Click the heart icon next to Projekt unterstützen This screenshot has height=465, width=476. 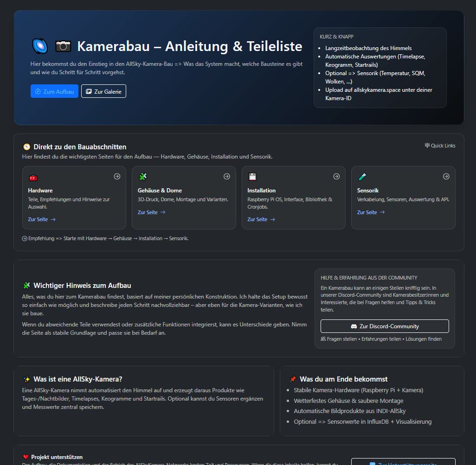tap(26, 457)
